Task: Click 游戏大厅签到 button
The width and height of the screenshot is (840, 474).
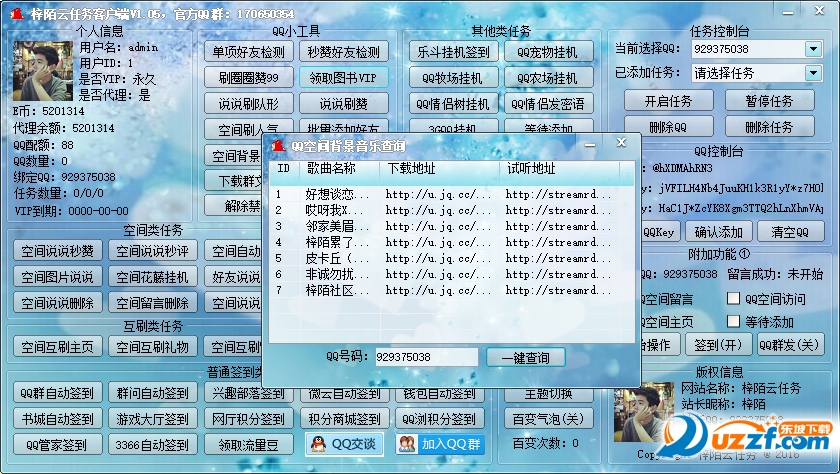Action: [153, 418]
